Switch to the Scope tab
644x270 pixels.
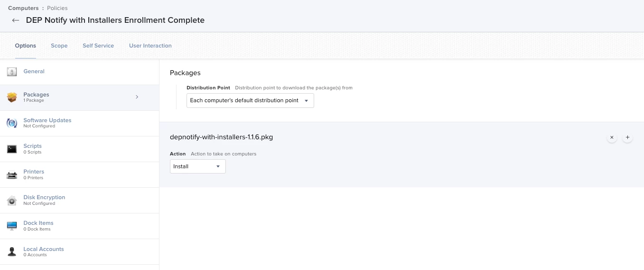point(59,46)
